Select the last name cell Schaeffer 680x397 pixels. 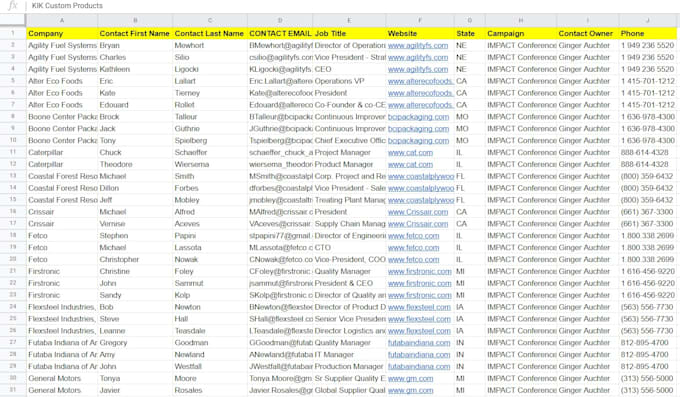click(x=210, y=152)
